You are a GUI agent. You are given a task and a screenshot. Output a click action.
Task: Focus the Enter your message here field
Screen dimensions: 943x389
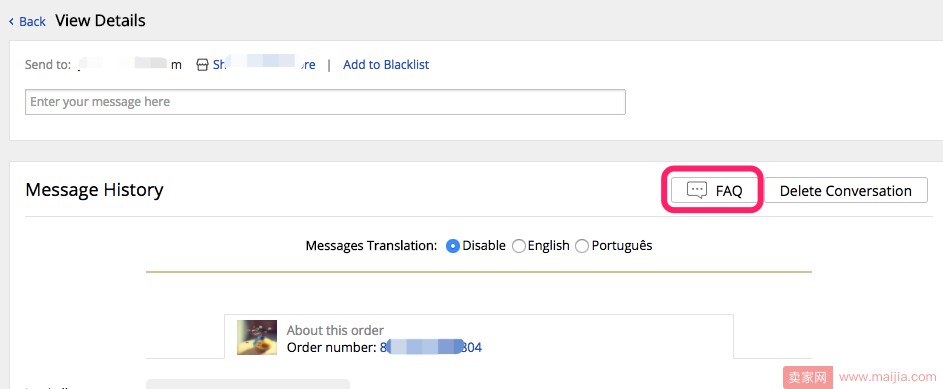click(325, 102)
